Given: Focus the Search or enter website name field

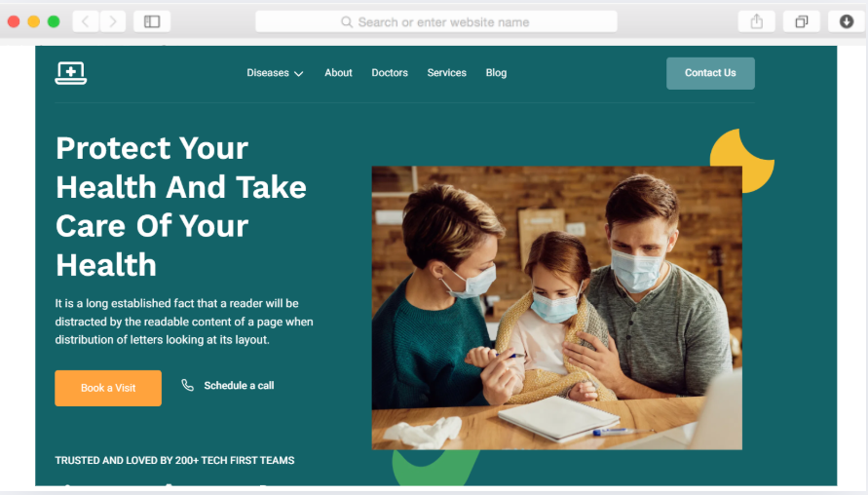Looking at the screenshot, I should tap(436, 22).
